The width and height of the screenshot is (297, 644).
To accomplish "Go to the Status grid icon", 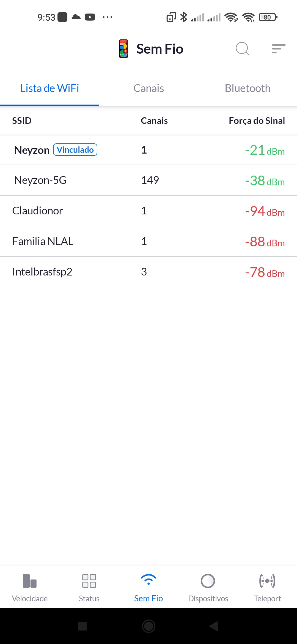I will click(x=89, y=581).
